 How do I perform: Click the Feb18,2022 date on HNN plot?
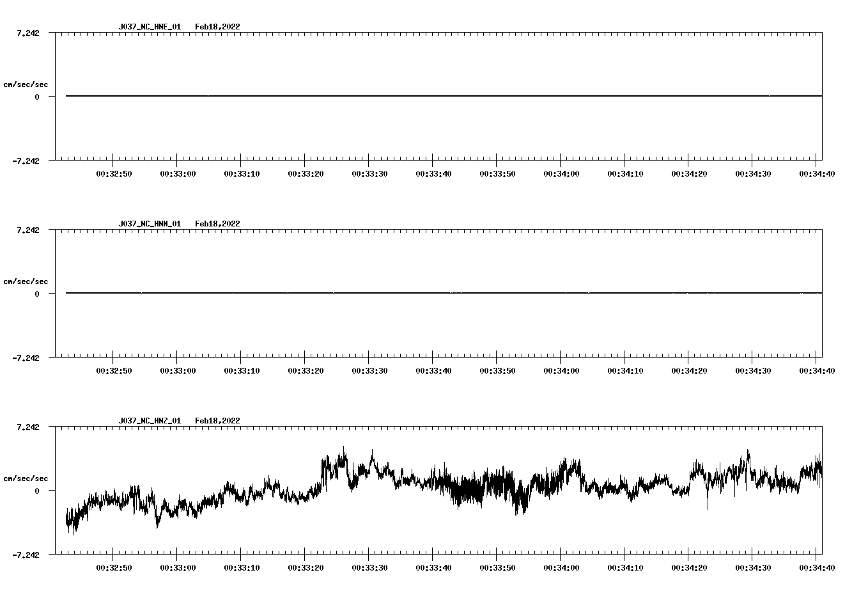tap(217, 224)
